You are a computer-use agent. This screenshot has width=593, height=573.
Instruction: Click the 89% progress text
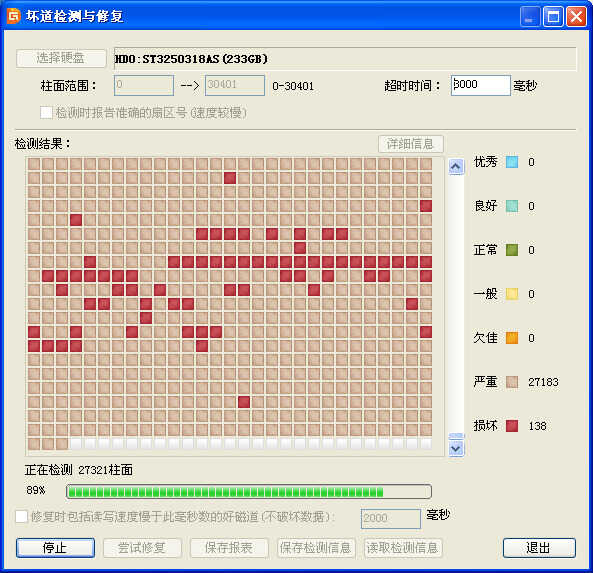[36, 490]
